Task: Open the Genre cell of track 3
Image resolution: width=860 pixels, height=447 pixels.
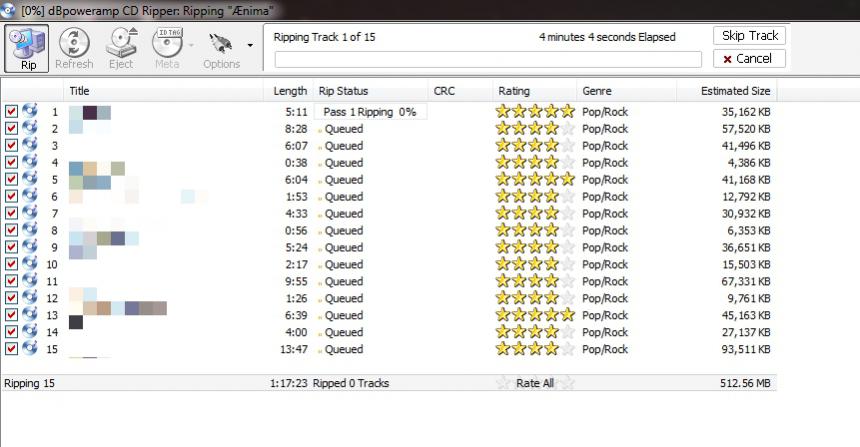Action: (605, 146)
